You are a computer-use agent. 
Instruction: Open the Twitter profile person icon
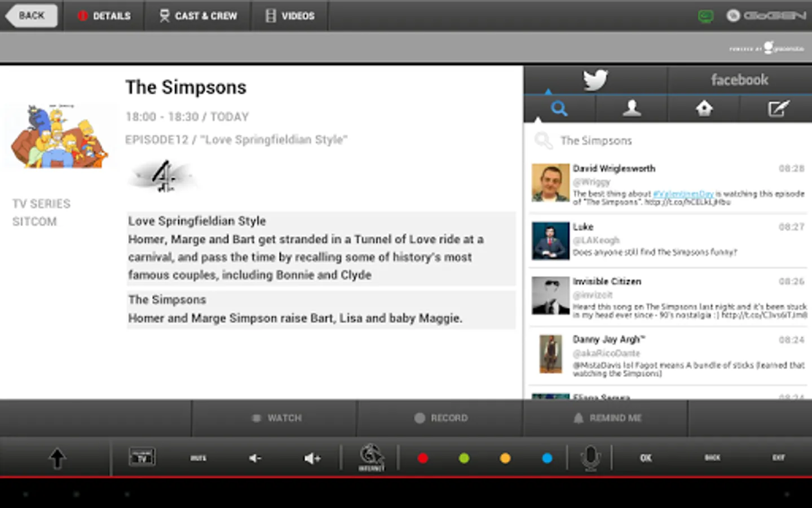[x=632, y=108]
